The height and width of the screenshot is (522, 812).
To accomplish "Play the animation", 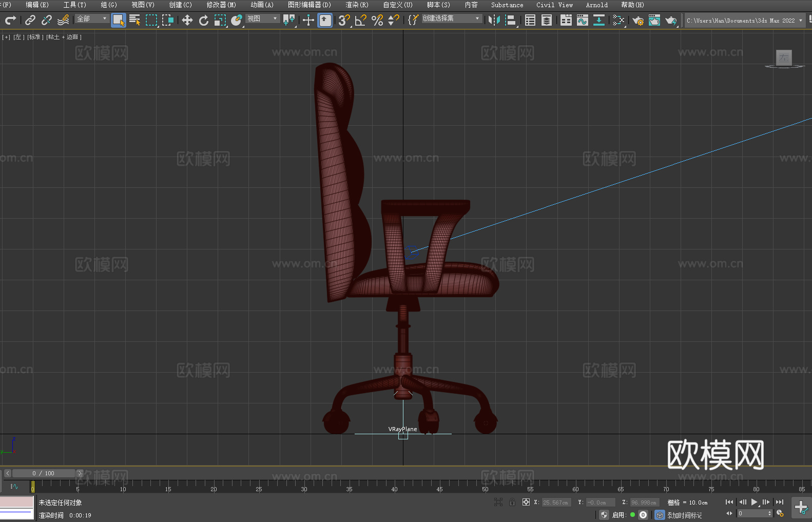I will 754,502.
